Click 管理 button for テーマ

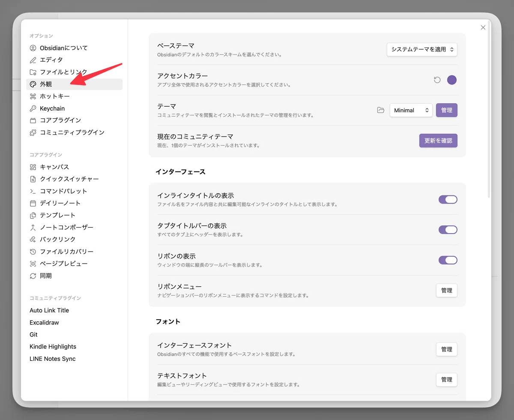coord(447,110)
